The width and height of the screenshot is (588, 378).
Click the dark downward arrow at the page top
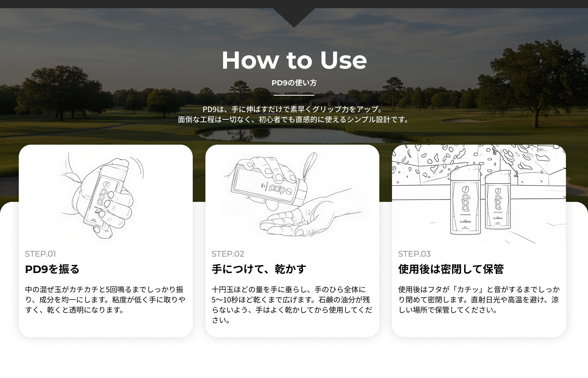pos(294,17)
